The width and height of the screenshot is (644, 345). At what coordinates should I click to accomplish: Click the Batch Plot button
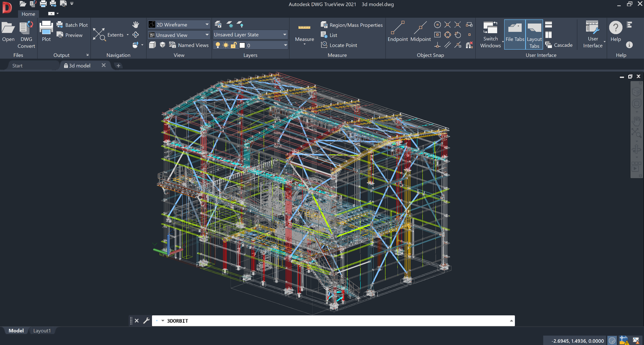coord(72,25)
